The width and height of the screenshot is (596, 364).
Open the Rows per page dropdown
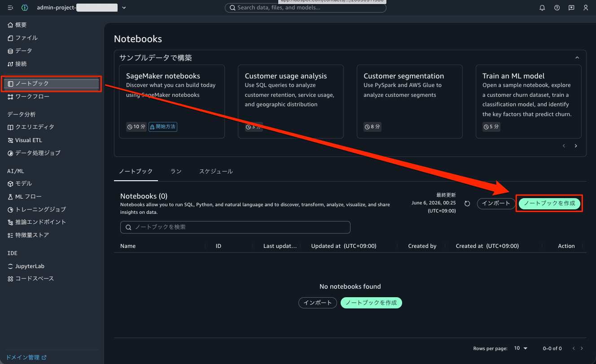coord(521,348)
